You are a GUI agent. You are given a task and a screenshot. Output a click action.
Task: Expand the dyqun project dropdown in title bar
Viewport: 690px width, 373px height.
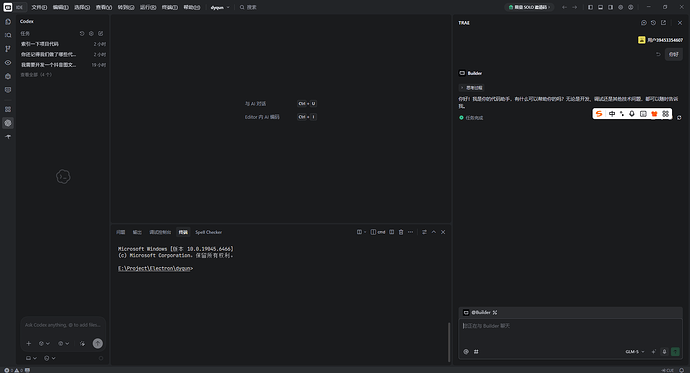click(x=220, y=7)
